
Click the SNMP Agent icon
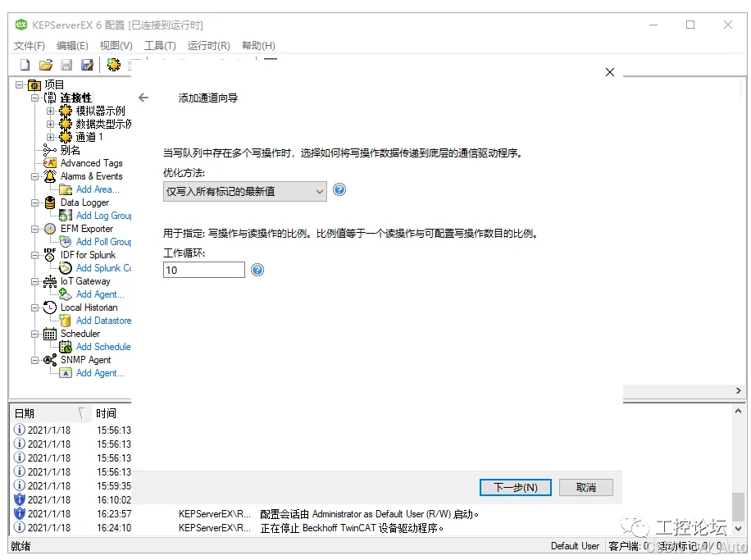[x=50, y=360]
